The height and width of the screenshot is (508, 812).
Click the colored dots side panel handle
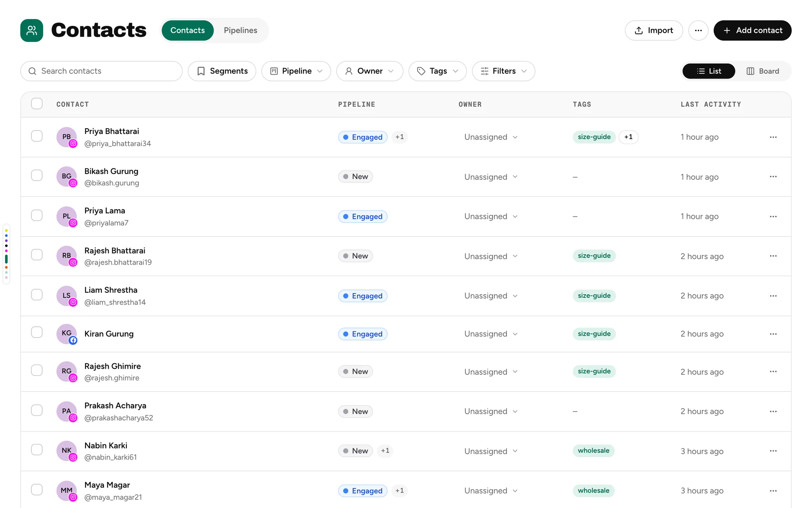point(6,254)
